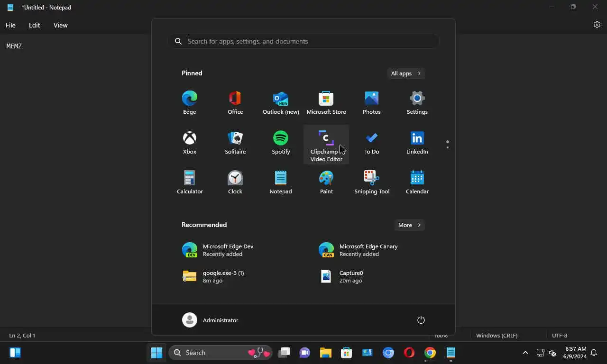This screenshot has height=364, width=607.
Task: Launch the LinkedIn app
Action: [x=417, y=143]
